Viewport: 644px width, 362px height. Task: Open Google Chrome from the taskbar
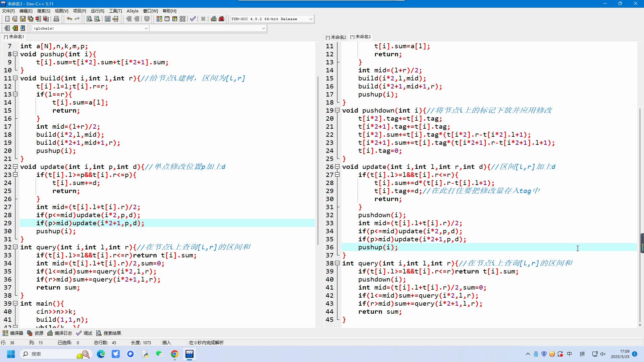[x=175, y=354]
